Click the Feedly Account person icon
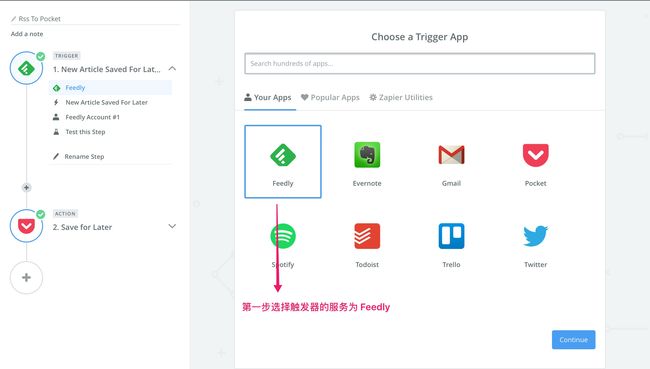 click(x=56, y=117)
